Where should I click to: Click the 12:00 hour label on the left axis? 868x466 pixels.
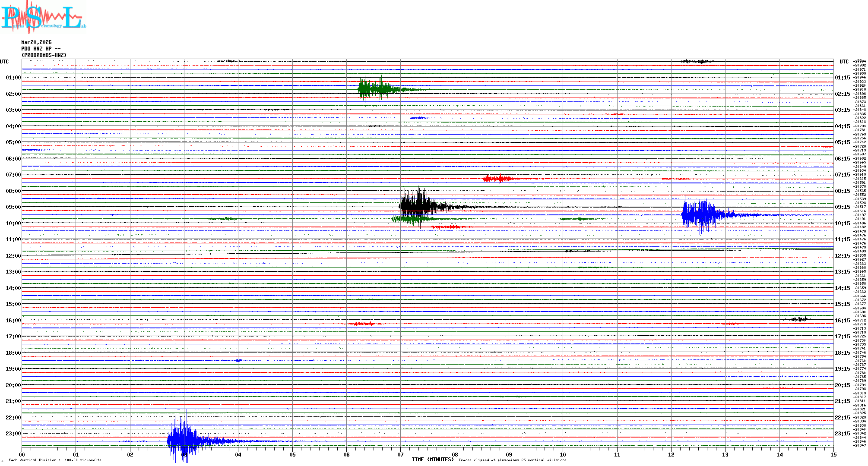click(13, 256)
